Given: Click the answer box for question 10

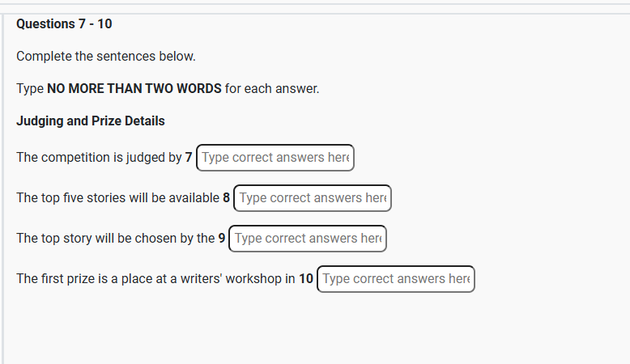Looking at the screenshot, I should (x=396, y=279).
